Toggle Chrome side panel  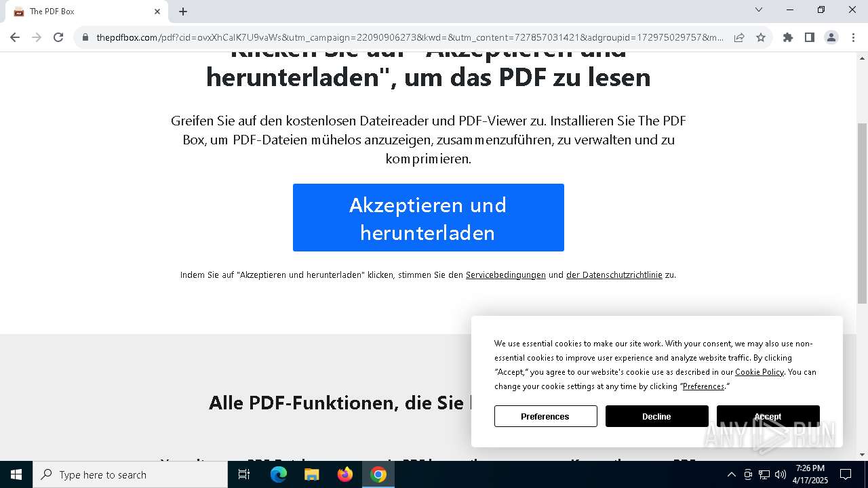pyautogui.click(x=810, y=37)
